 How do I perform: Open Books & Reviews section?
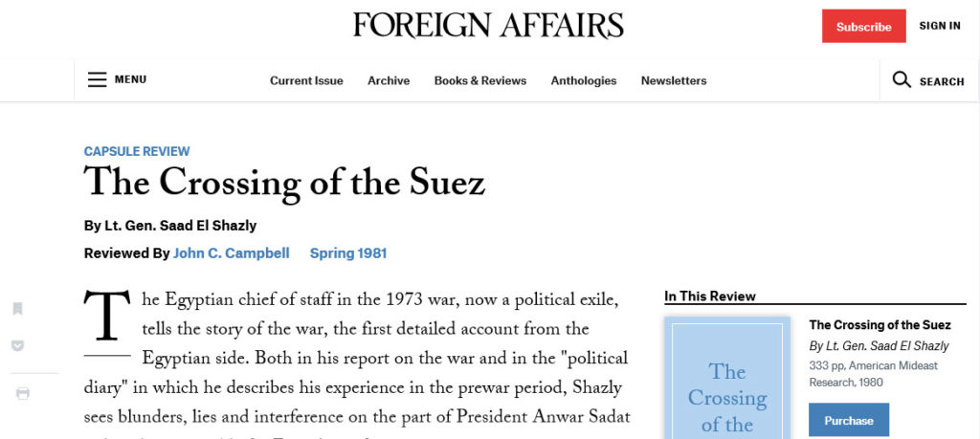(x=480, y=80)
